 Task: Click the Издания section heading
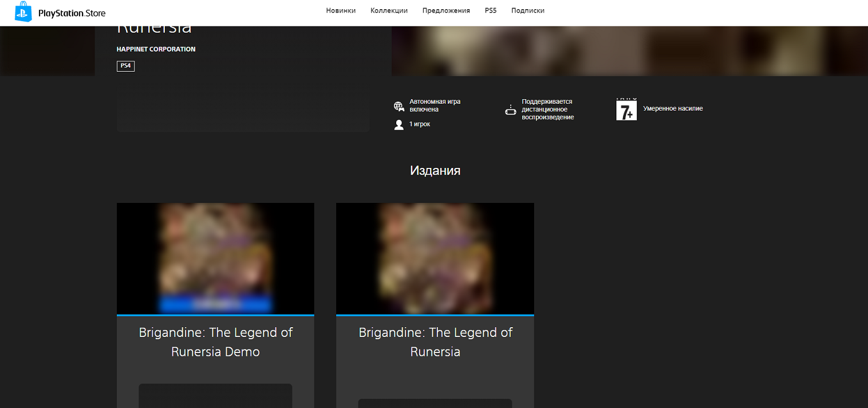pos(435,170)
